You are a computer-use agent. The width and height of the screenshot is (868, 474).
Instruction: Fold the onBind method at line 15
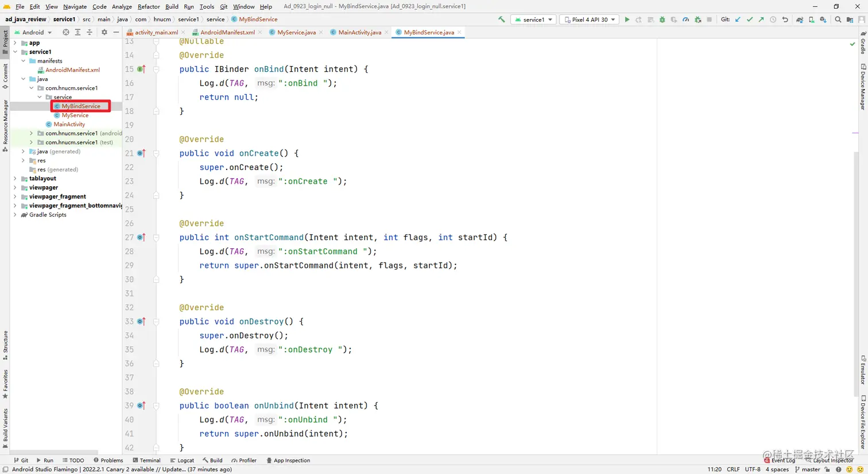[156, 69]
